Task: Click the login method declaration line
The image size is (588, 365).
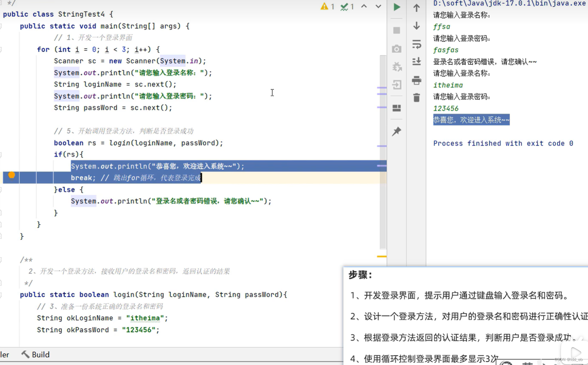Action: tap(153, 295)
